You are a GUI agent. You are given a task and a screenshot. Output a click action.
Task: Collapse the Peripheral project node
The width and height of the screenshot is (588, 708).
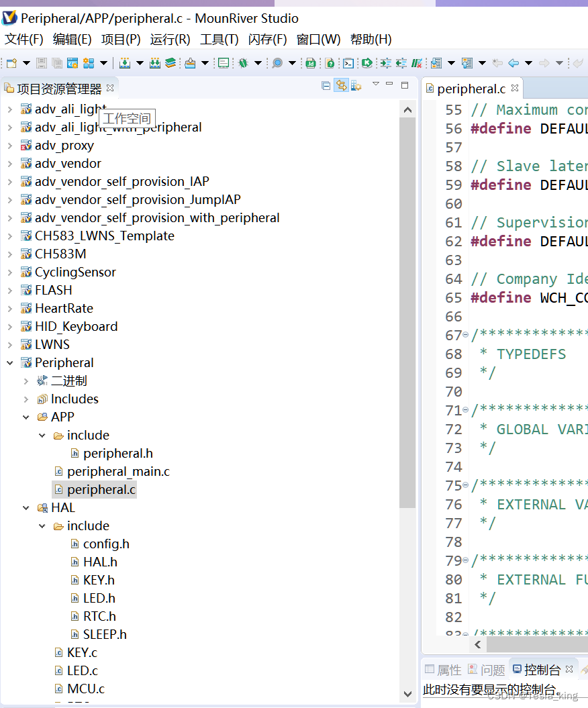[10, 362]
